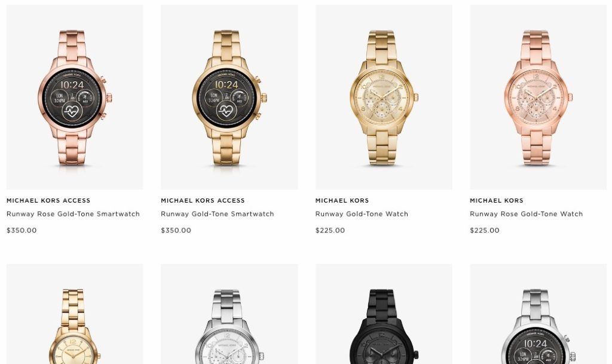
Task: Click Michael Kors Access brand above gold smartwatch
Action: tap(203, 201)
